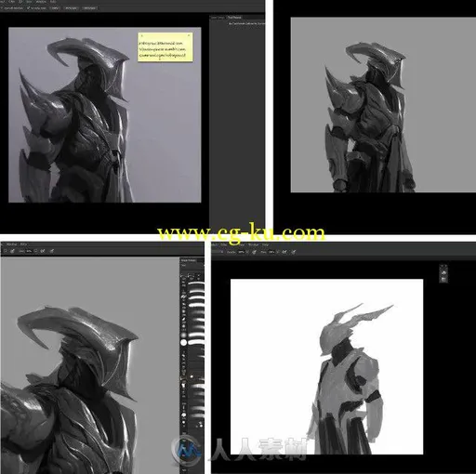This screenshot has width=476, height=474.
Task: Click the Opacity percentage field in the bottom-right options bar
Action: point(242,252)
